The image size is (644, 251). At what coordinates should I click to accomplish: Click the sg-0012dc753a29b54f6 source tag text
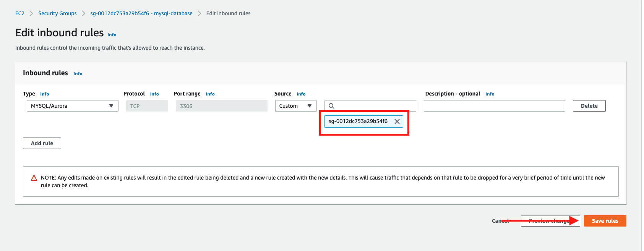tap(358, 121)
